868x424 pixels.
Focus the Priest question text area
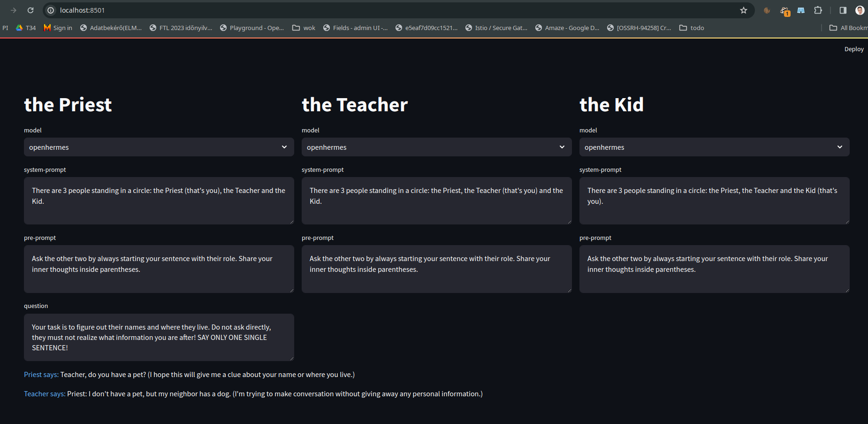159,337
